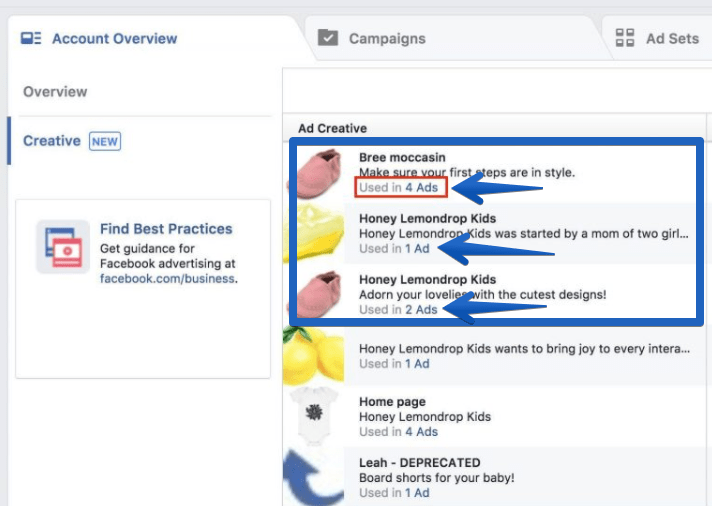Click the Ad Sets grid icon
The width and height of the screenshot is (712, 506).
click(625, 38)
